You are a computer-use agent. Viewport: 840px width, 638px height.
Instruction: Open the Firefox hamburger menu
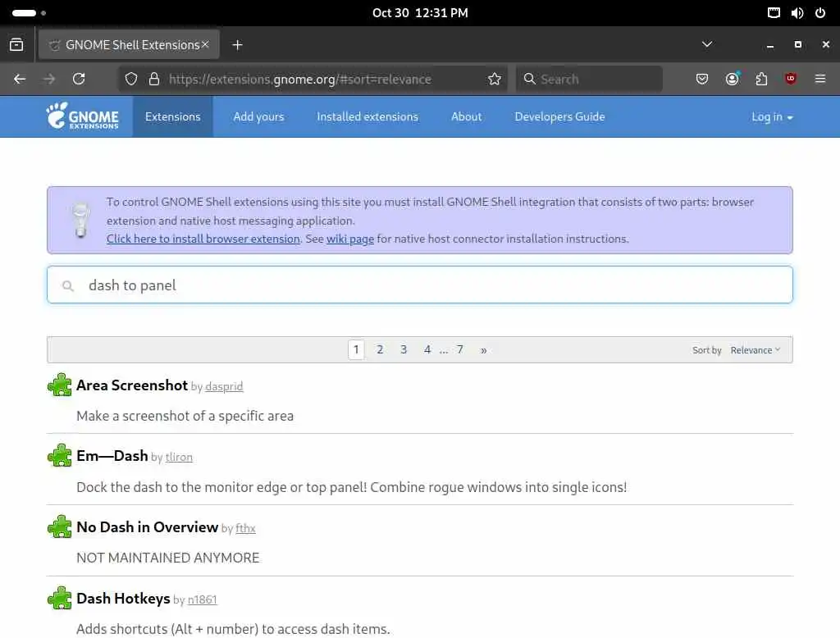click(820, 80)
